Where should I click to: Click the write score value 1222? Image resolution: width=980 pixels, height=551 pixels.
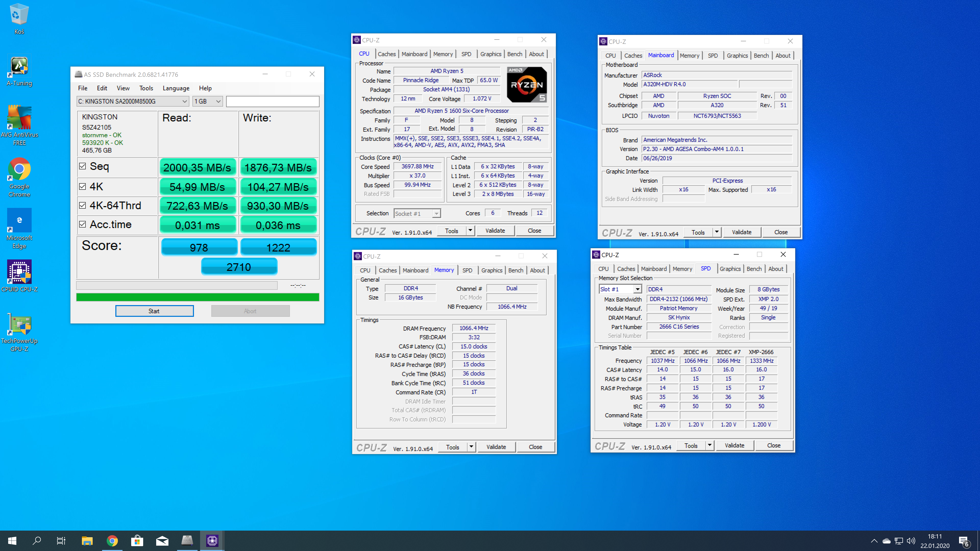click(x=278, y=247)
